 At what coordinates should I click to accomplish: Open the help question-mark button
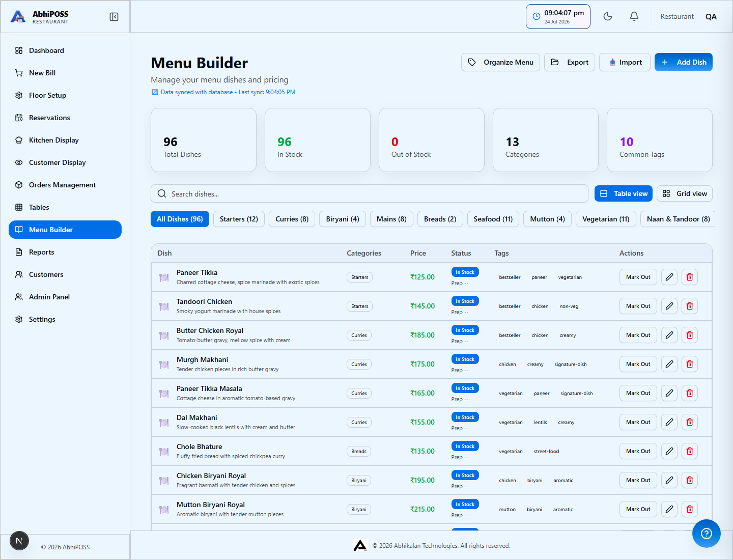tap(707, 534)
